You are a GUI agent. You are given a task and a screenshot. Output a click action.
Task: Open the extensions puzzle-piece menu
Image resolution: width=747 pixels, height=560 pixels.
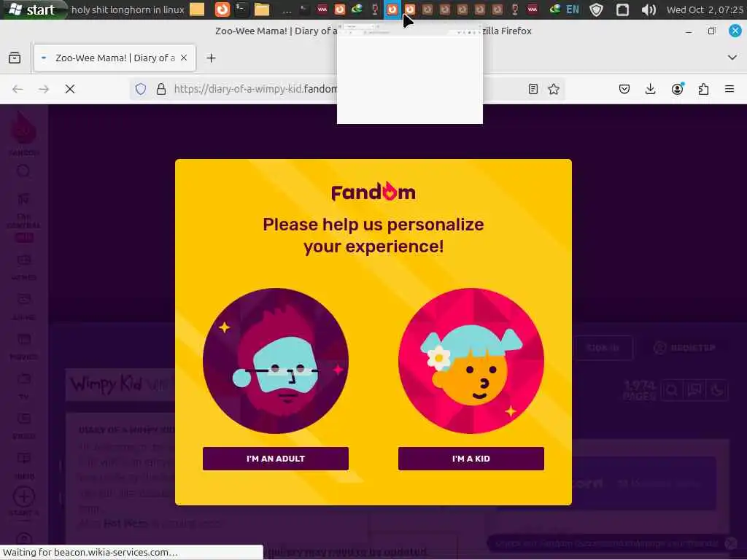703,89
